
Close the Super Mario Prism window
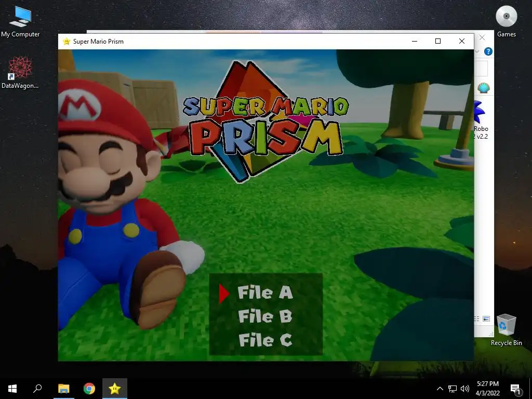tap(462, 42)
